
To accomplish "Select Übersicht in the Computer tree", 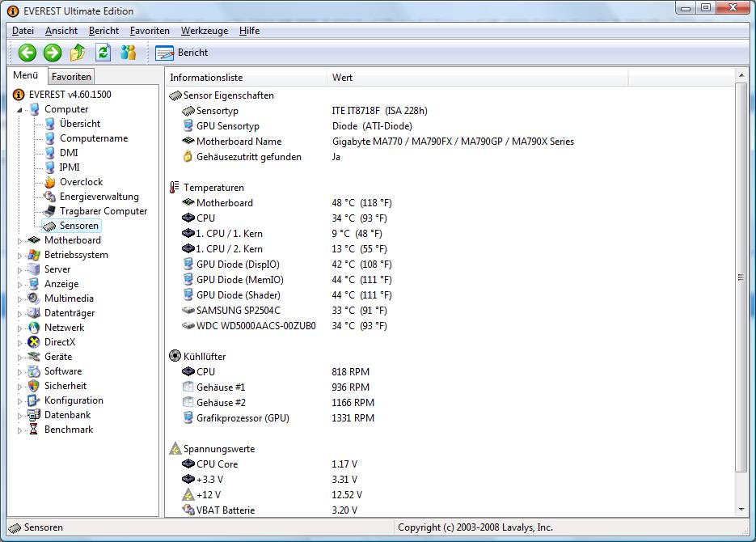I will 80,124.
